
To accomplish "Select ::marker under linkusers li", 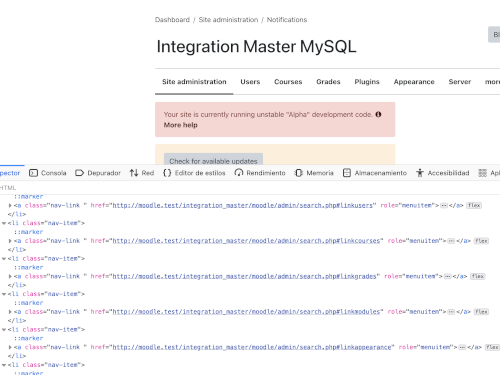I will 28,197.
